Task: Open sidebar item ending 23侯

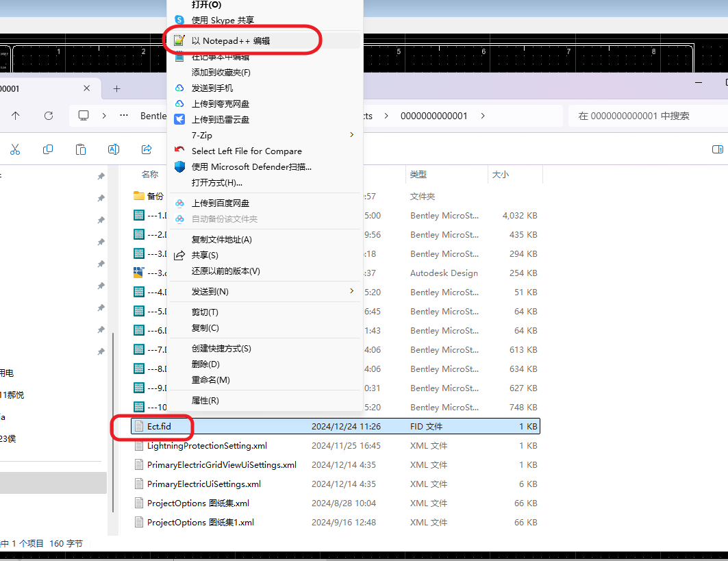Action: point(8,439)
